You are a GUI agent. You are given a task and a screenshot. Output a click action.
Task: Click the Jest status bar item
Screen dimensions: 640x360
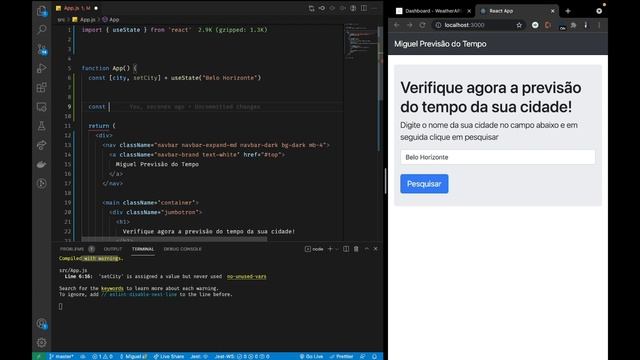click(199, 356)
